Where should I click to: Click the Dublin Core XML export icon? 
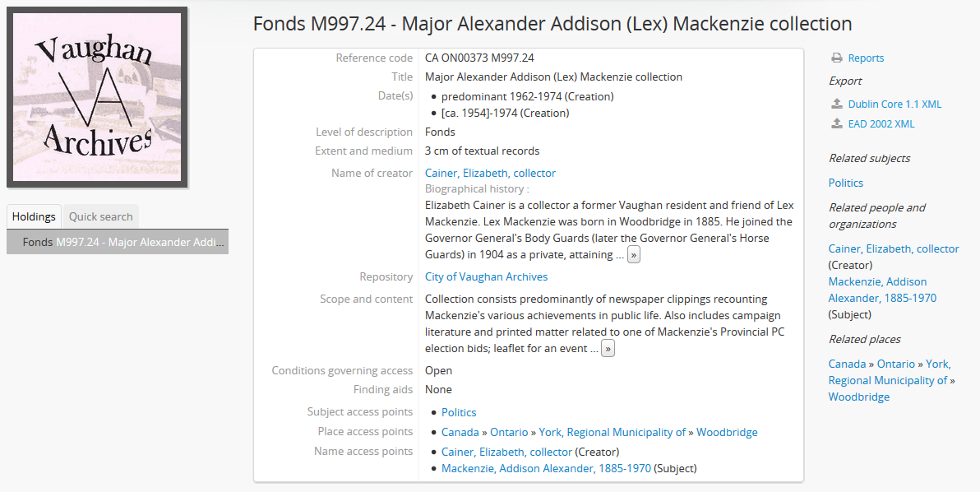click(x=837, y=104)
